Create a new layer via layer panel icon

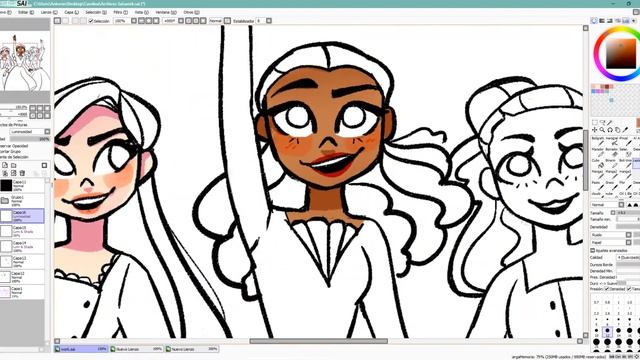pos(5,165)
